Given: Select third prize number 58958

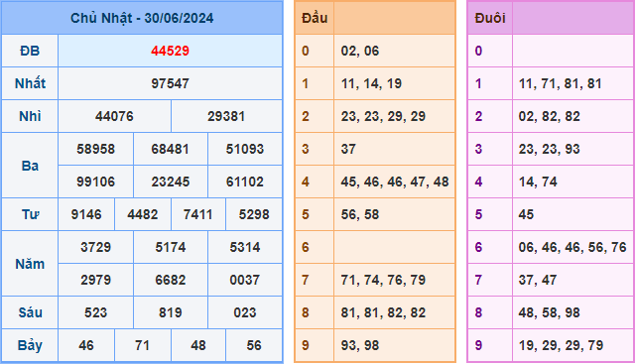Looking at the screenshot, I should click(x=95, y=149).
